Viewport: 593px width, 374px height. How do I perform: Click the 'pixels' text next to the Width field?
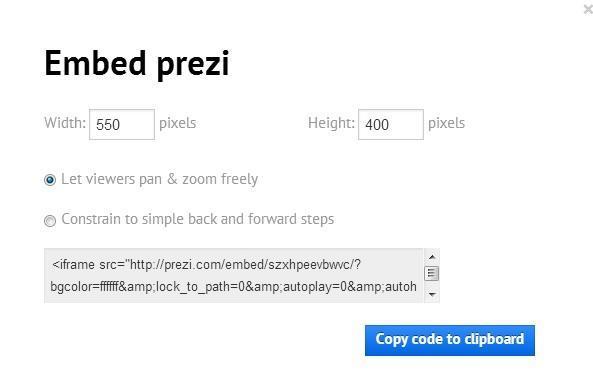177,123
